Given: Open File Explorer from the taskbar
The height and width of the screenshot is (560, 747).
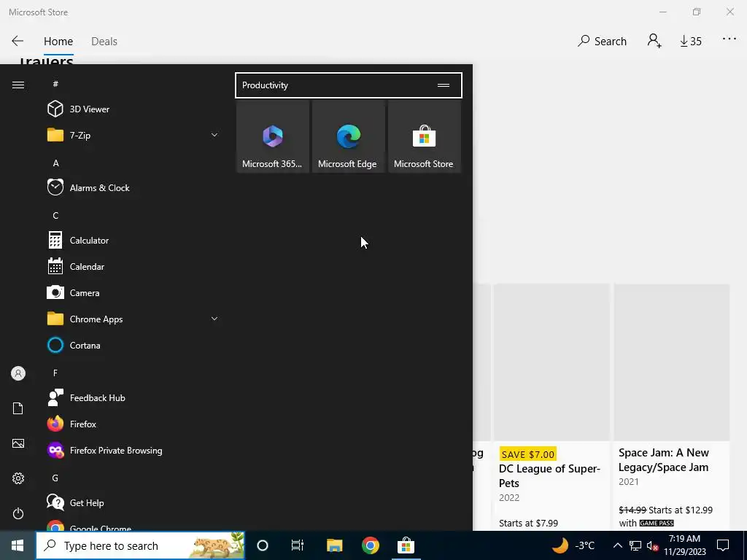Looking at the screenshot, I should (334, 545).
